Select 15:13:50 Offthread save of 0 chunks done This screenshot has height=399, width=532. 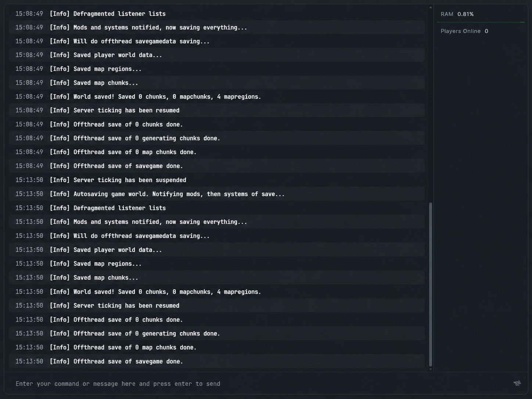click(x=217, y=319)
